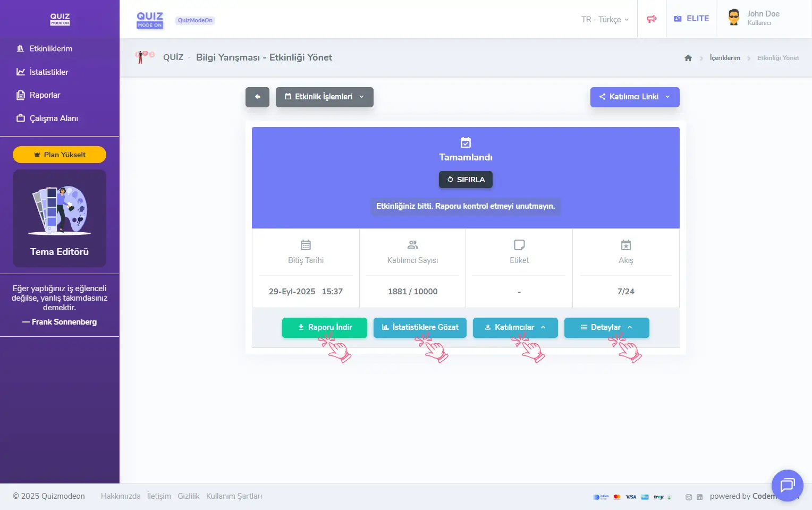Viewport: 812px width, 510px height.
Task: Click the home breadcrumb icon
Action: [x=688, y=58]
